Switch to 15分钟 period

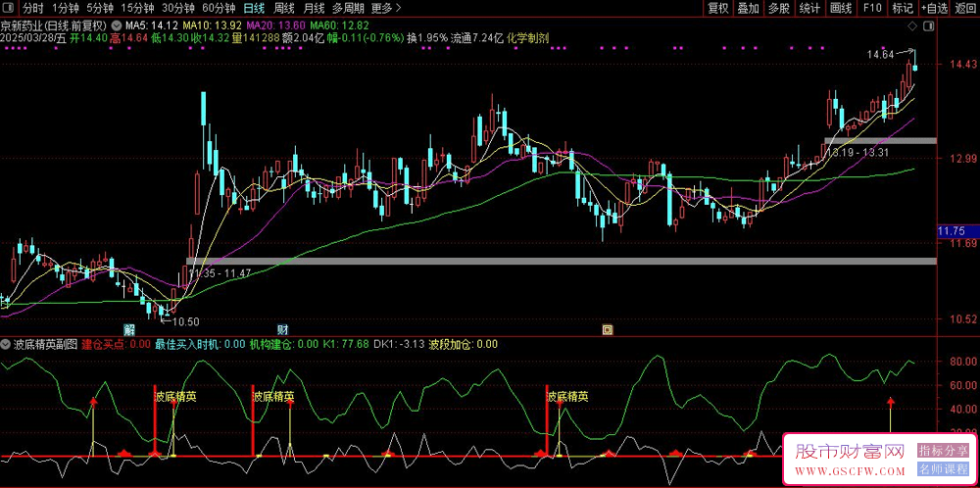pyautogui.click(x=137, y=8)
